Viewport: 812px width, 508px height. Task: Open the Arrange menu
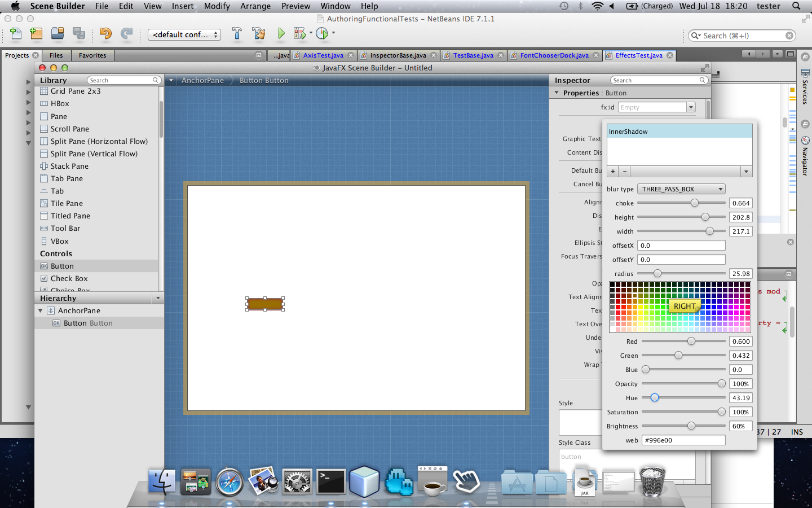pyautogui.click(x=255, y=6)
